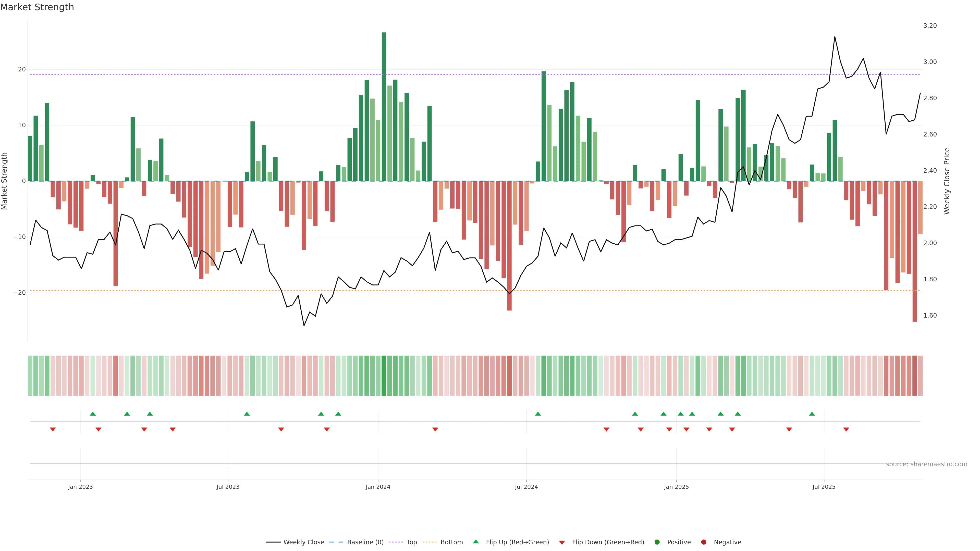Click the Flip Up green triangle legend icon
980x551 pixels.
tap(475, 542)
